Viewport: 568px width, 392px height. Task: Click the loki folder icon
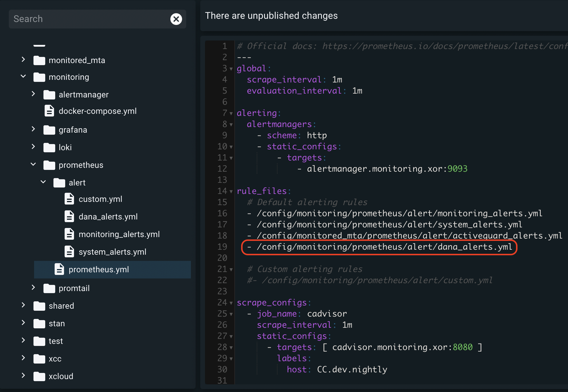point(49,148)
